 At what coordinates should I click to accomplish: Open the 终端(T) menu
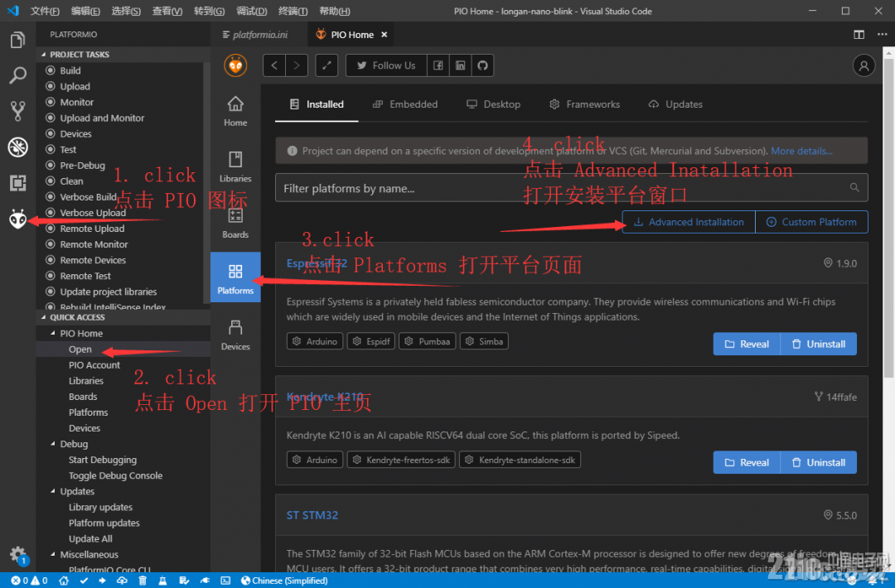click(293, 11)
